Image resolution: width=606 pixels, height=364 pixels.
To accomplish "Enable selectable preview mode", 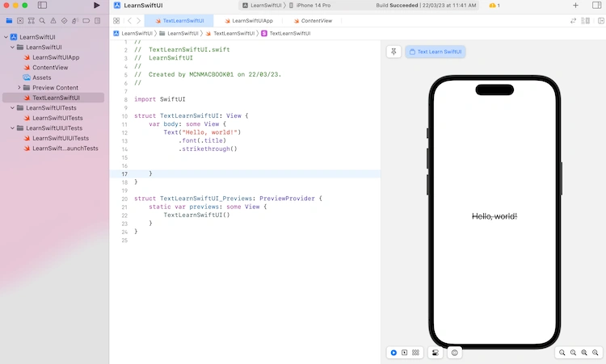I will coord(404,353).
